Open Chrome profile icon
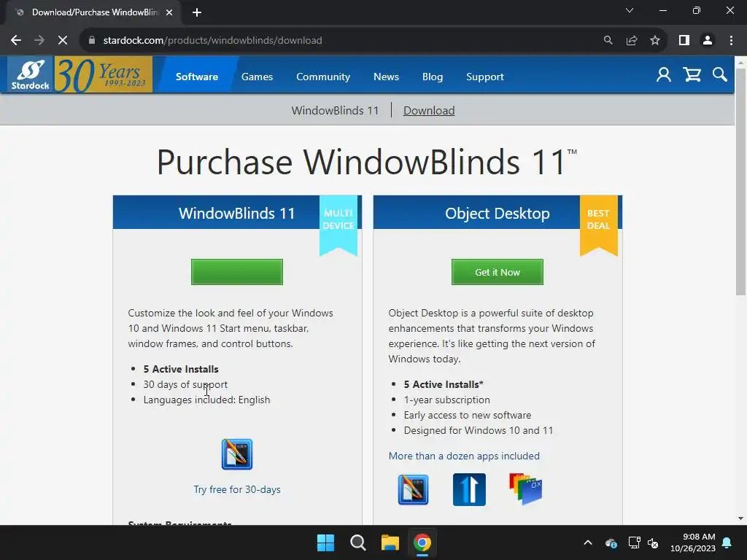This screenshot has width=747, height=560. click(708, 41)
